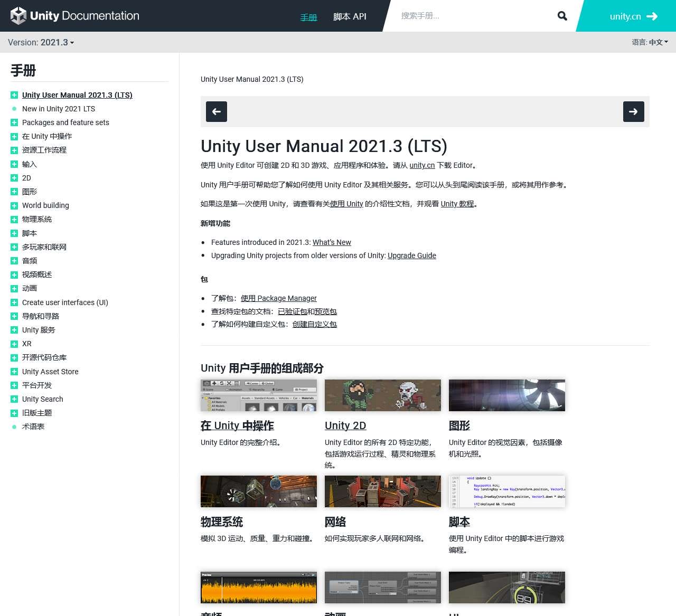The image size is (676, 616).
Task: Click the search magnifier icon
Action: point(562,16)
